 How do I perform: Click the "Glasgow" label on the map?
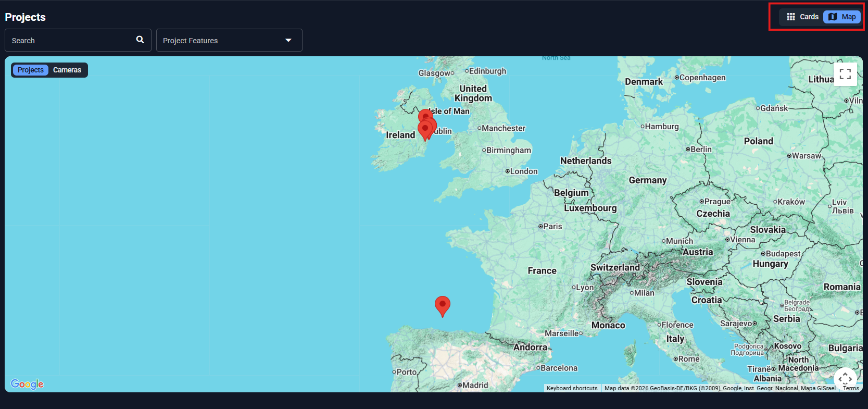click(x=434, y=73)
